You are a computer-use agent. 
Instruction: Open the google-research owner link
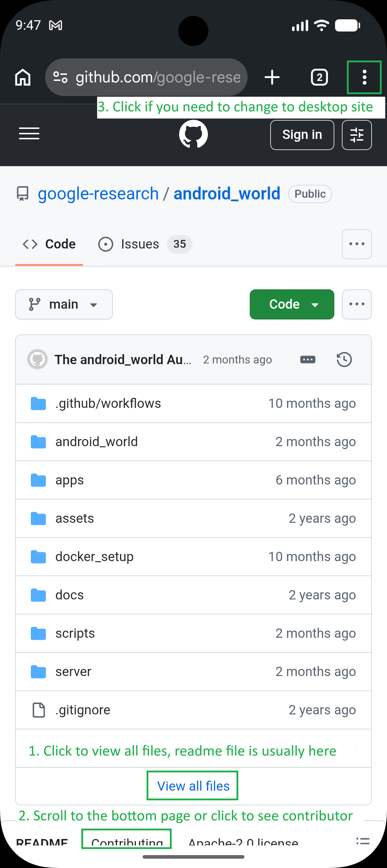point(98,194)
